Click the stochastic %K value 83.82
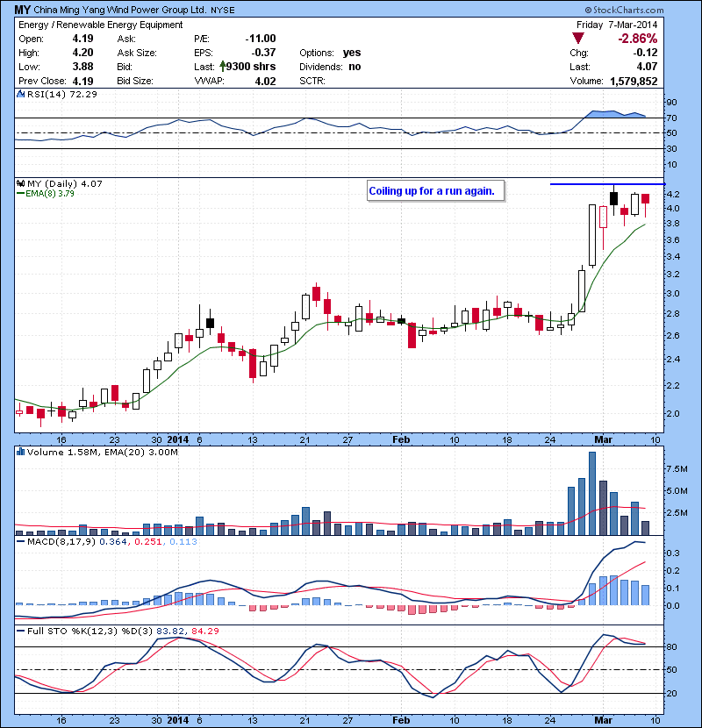Screen dimensions: 702x728 click(170, 631)
